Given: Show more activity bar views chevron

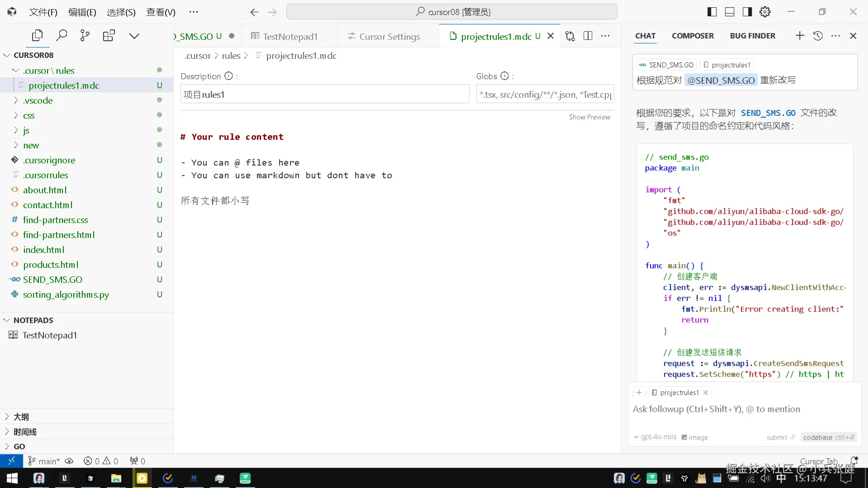Looking at the screenshot, I should click(134, 36).
